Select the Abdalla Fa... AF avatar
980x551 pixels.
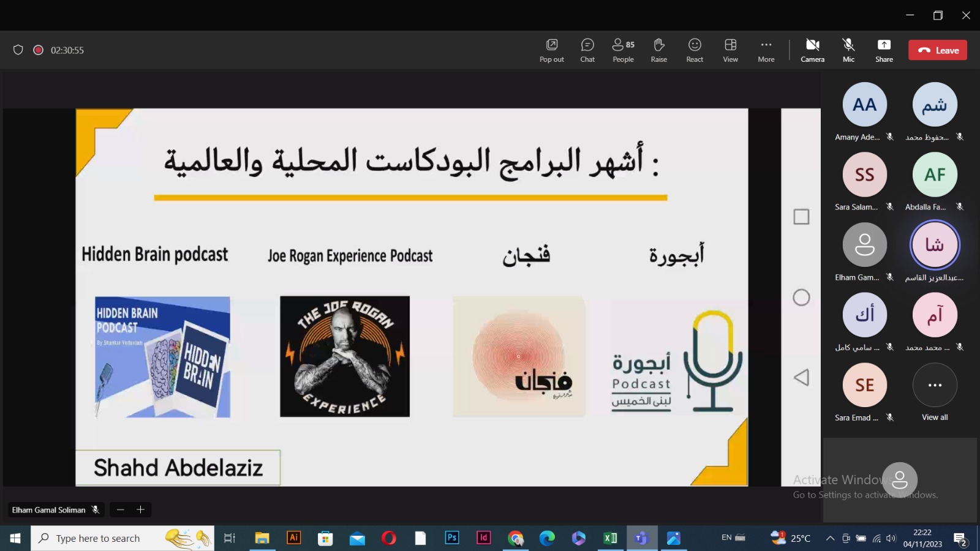[935, 174]
